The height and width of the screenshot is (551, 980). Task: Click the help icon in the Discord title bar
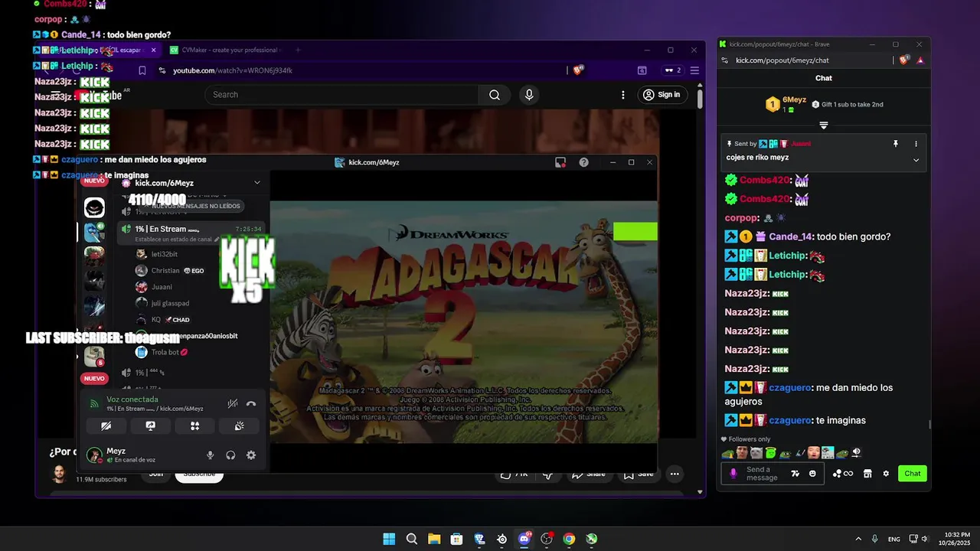584,162
